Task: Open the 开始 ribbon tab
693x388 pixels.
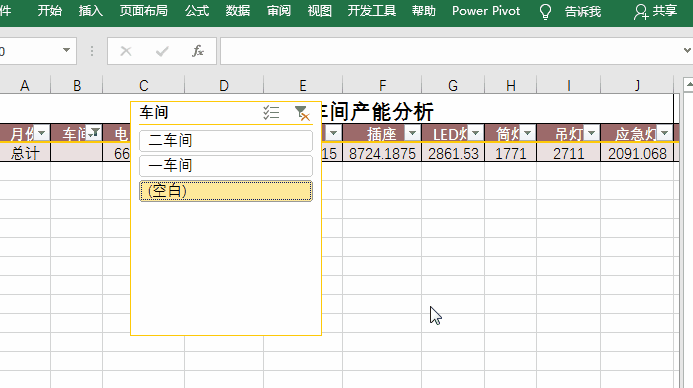Action: point(50,11)
